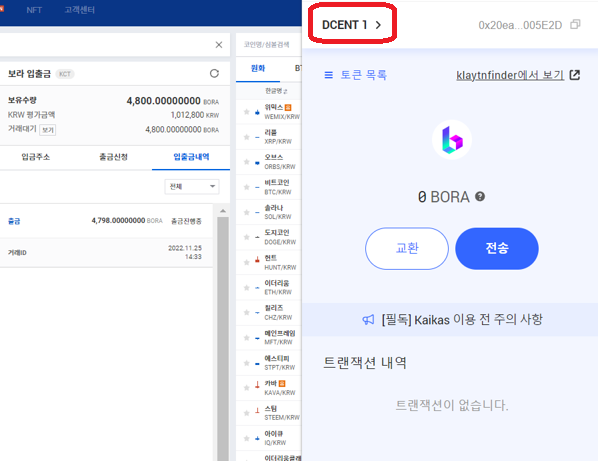The height and width of the screenshot is (461, 598).
Task: Favorite the 오브스 ORBS/KRW star
Action: click(246, 162)
